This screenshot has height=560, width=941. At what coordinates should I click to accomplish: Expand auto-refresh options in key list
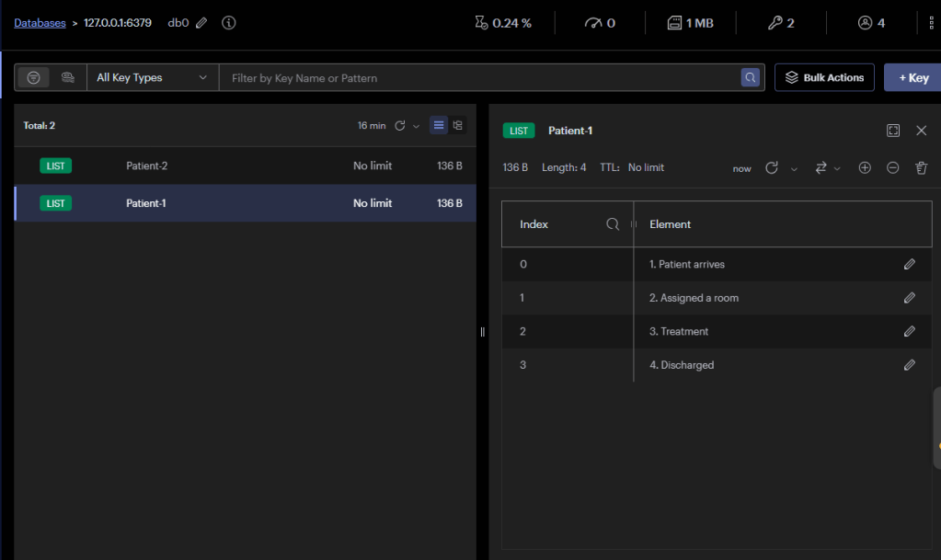click(x=417, y=126)
